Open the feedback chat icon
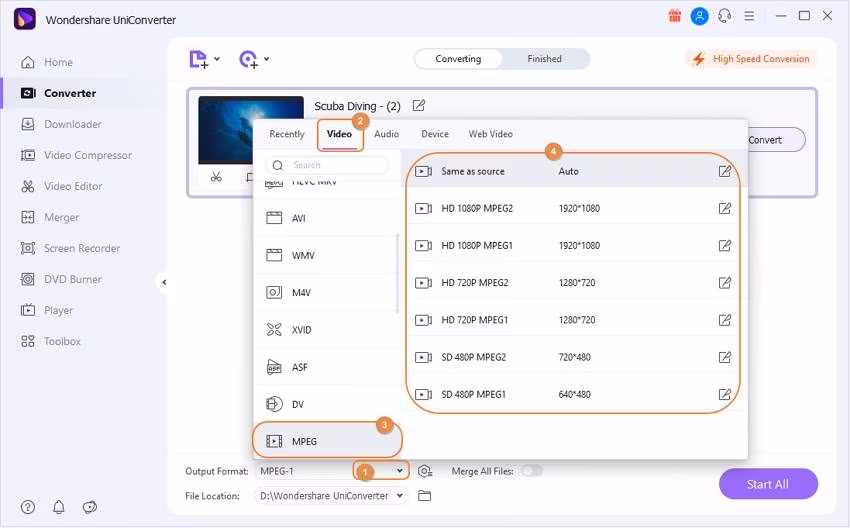This screenshot has width=850, height=528. pos(89,507)
